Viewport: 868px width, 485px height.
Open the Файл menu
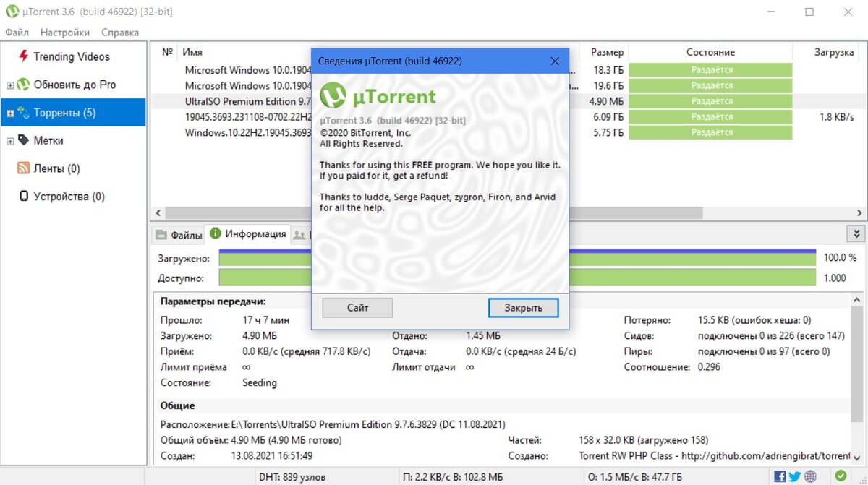tap(17, 33)
